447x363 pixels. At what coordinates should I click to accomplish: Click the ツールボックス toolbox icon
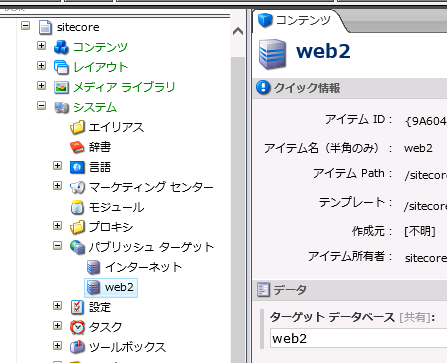(x=77, y=347)
